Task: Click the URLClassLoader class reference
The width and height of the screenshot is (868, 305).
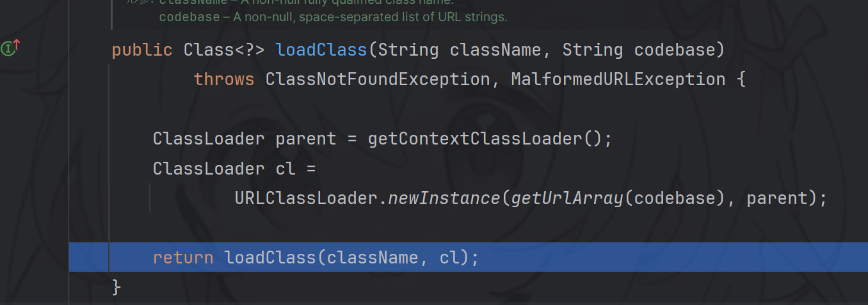Action: point(311,198)
